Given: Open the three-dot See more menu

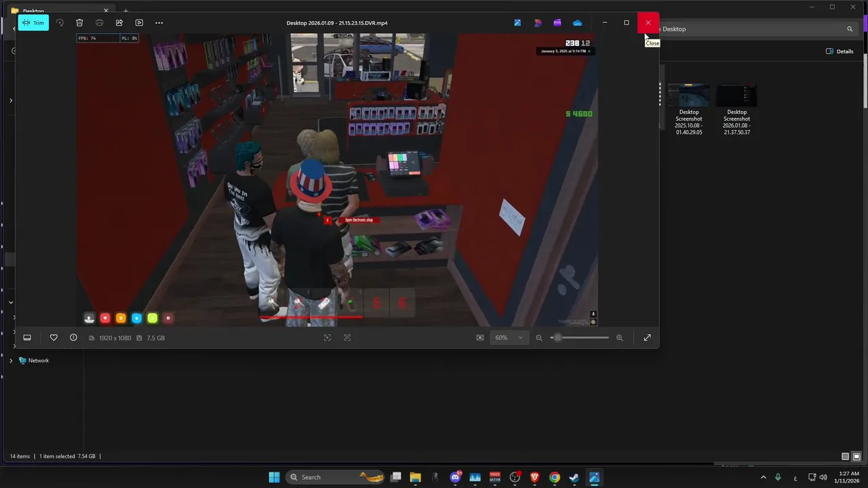Looking at the screenshot, I should pyautogui.click(x=159, y=22).
